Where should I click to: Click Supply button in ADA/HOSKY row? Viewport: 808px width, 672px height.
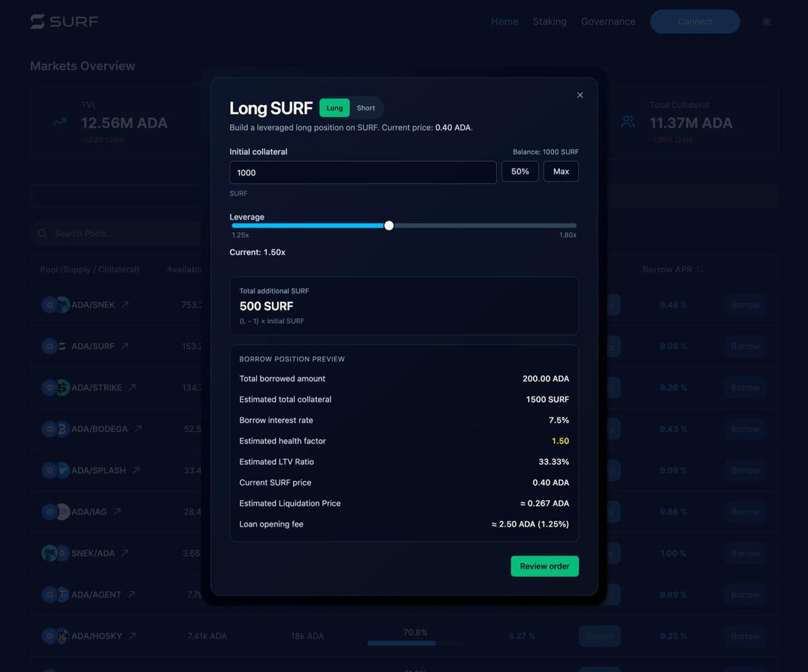coord(599,636)
